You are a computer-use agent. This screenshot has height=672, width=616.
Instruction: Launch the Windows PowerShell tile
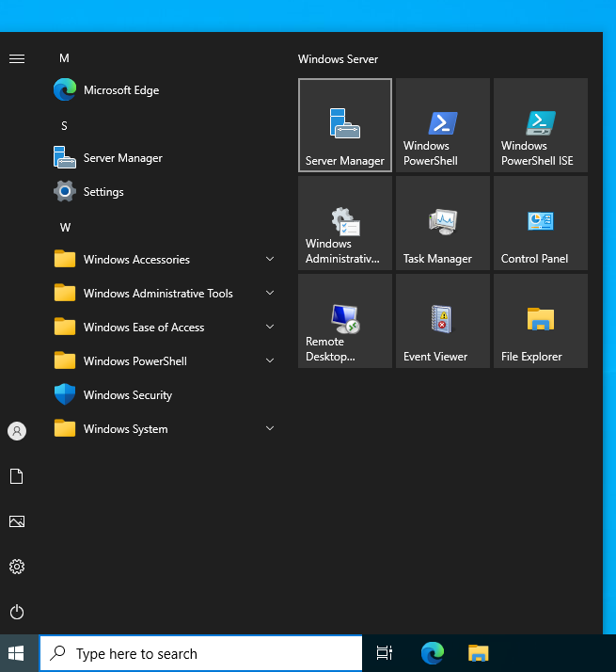coord(443,125)
